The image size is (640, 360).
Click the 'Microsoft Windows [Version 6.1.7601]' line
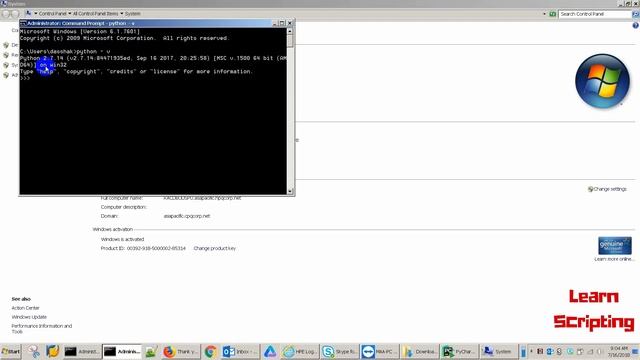[x=80, y=31]
